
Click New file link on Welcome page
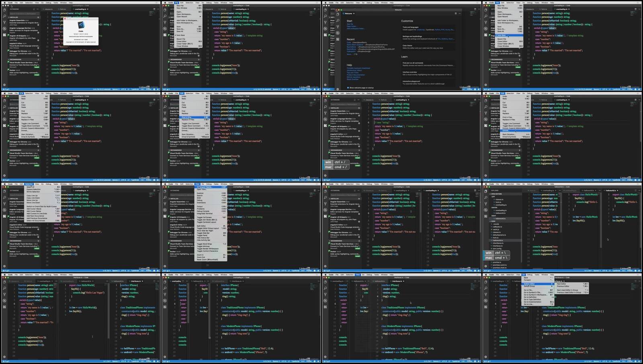pyautogui.click(x=350, y=24)
